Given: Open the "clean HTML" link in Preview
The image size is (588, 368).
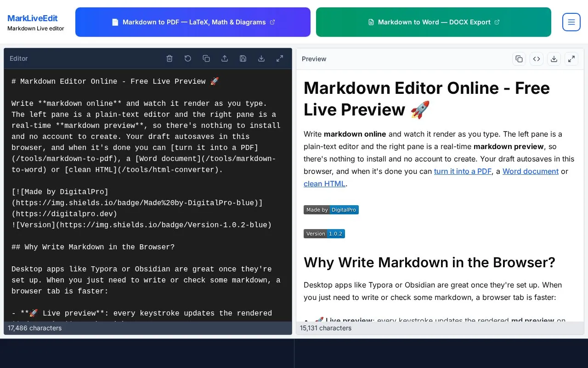Looking at the screenshot, I should (324, 184).
